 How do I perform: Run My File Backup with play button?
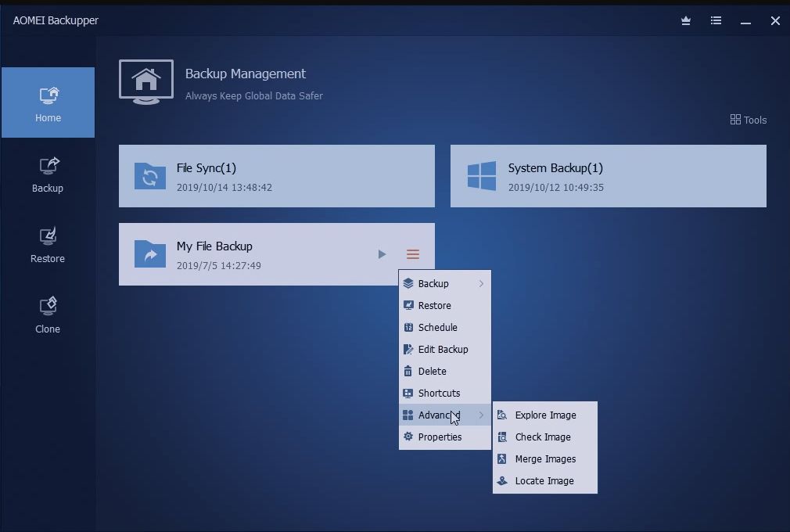click(382, 254)
